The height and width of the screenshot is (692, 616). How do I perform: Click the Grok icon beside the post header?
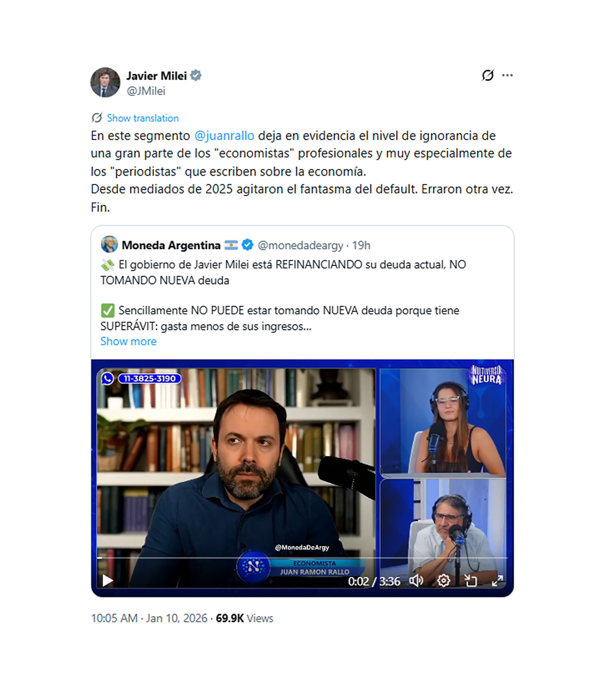click(488, 75)
